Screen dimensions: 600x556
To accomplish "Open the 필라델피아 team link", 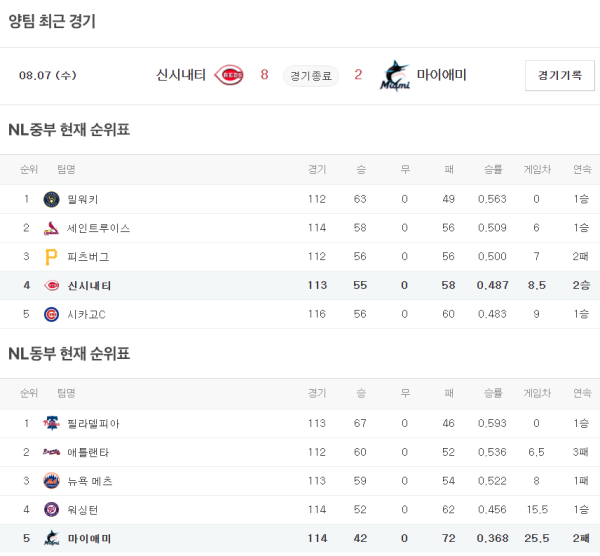I will 93,423.
